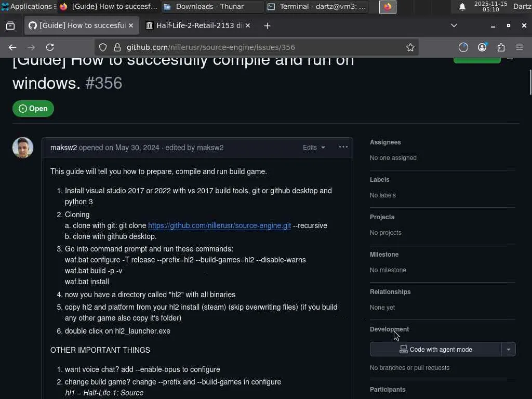
Task: Click the address bar URL field
Action: (256, 47)
